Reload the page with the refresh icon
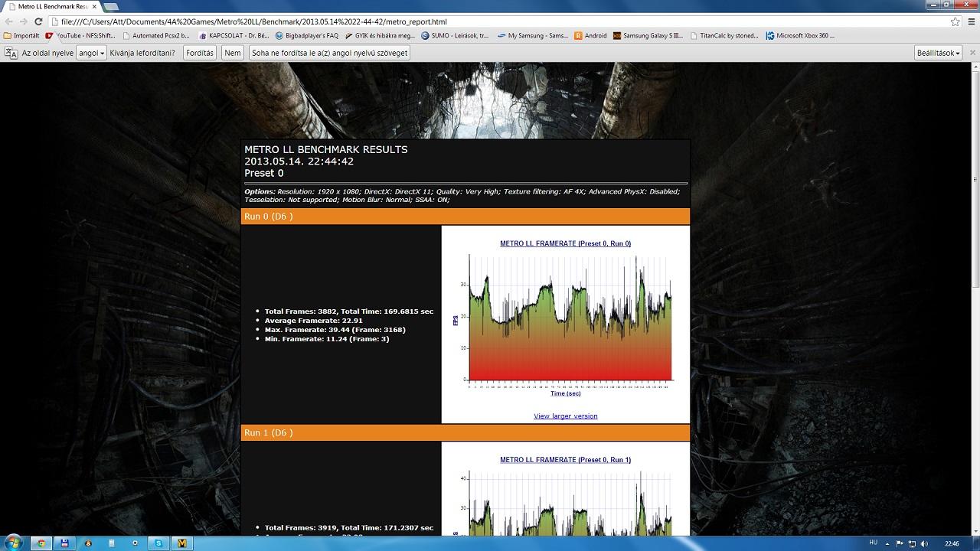The width and height of the screenshot is (980, 551). tap(37, 21)
